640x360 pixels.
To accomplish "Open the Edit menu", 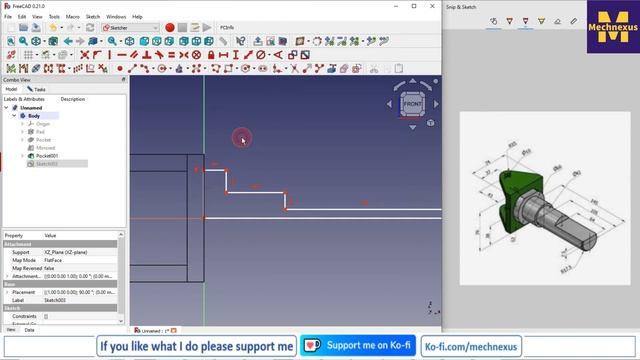I will pos(22,17).
